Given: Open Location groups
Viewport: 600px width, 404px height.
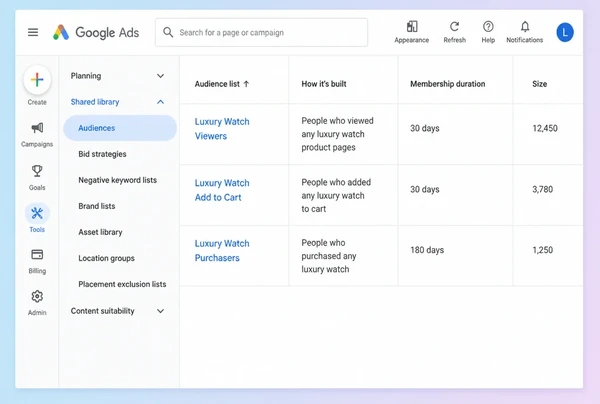Looking at the screenshot, I should tap(106, 258).
